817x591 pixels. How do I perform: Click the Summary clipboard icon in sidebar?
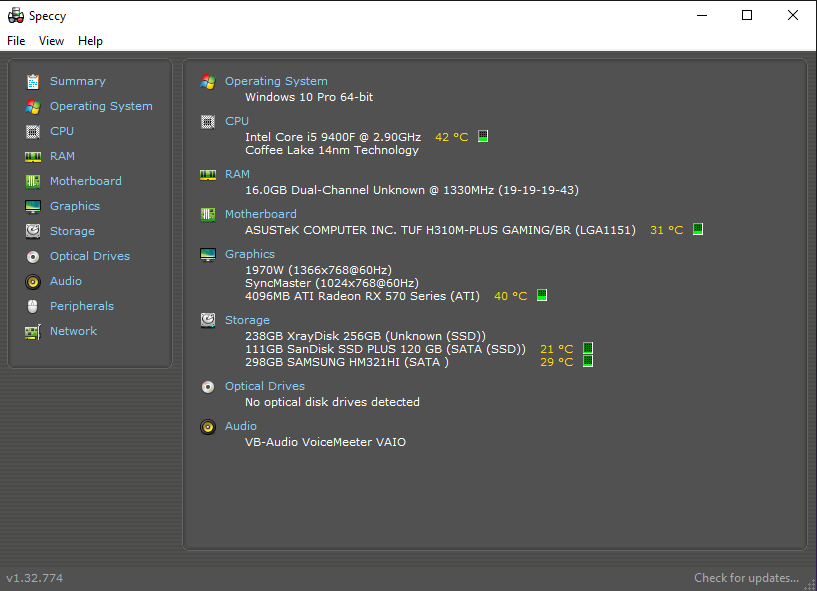pos(33,81)
